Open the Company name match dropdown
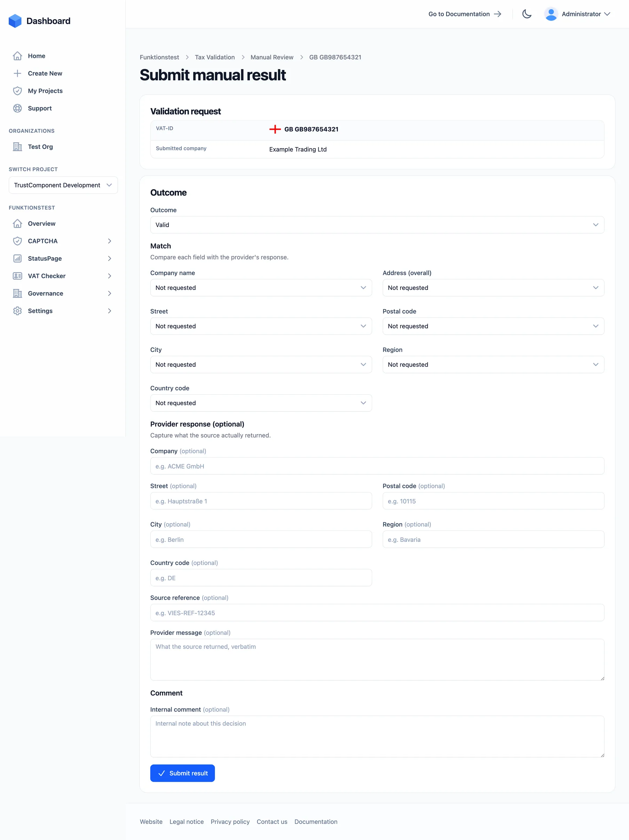629x840 pixels. [261, 288]
